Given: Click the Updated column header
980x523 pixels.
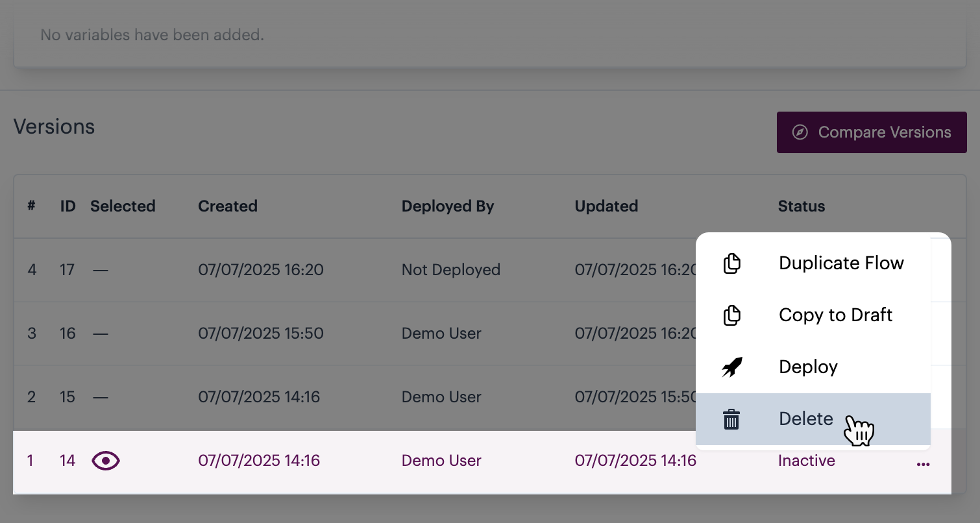Looking at the screenshot, I should (606, 206).
